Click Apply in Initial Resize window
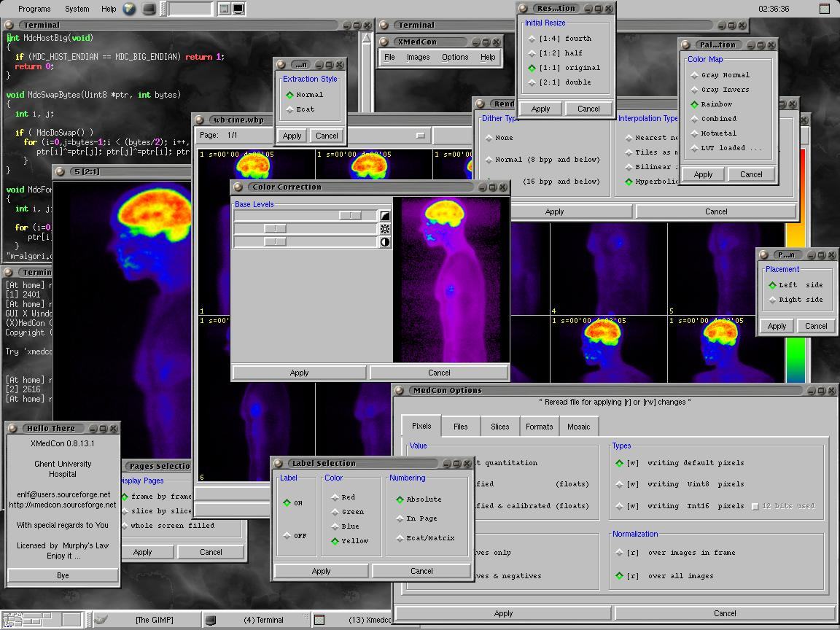The width and height of the screenshot is (840, 630). click(x=540, y=109)
